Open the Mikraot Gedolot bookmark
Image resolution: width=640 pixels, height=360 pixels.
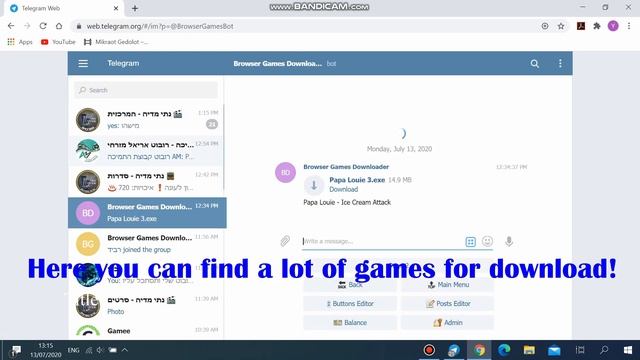116,42
